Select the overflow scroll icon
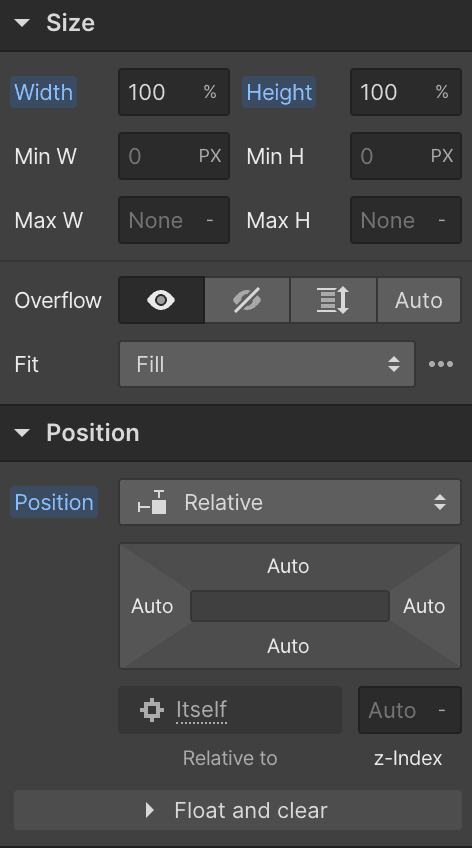 333,300
